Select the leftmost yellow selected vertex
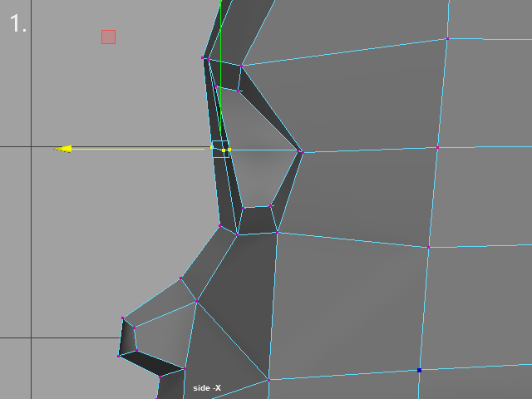 pyautogui.click(x=212, y=147)
